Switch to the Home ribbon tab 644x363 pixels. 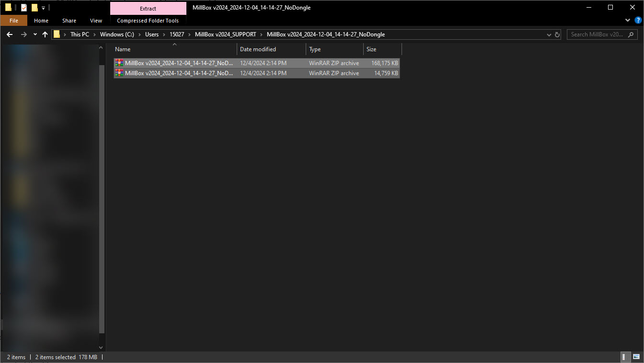(x=41, y=21)
